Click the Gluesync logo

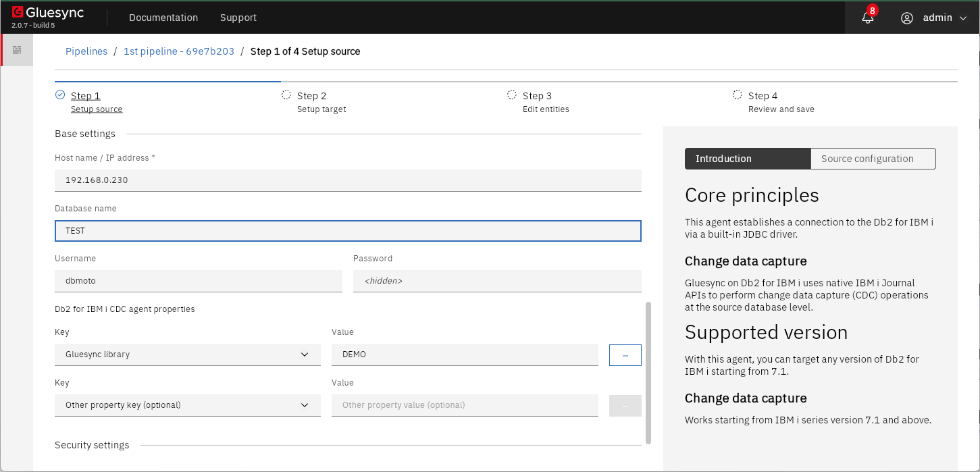tap(47, 13)
